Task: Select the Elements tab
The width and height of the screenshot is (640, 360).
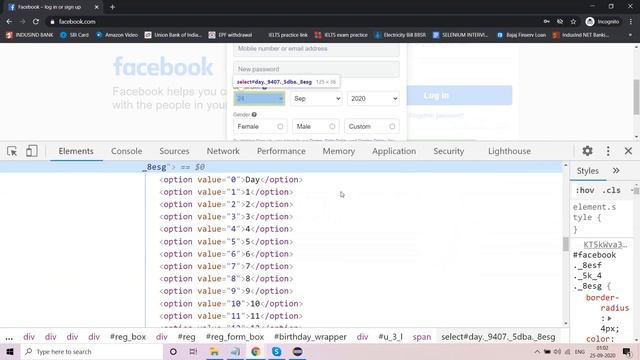Action: point(76,151)
